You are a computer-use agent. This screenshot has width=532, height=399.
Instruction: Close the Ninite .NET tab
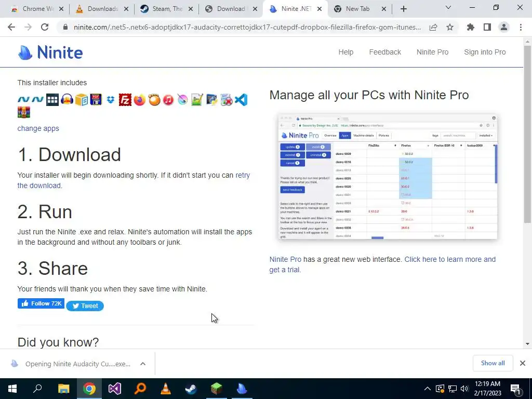click(x=320, y=9)
